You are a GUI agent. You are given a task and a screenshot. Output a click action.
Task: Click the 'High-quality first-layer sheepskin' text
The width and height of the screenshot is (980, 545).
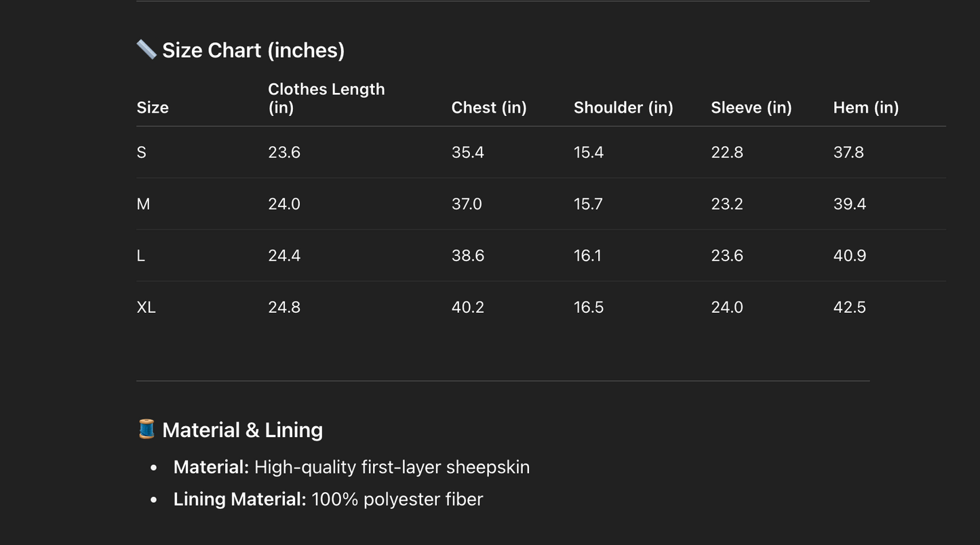coord(391,467)
